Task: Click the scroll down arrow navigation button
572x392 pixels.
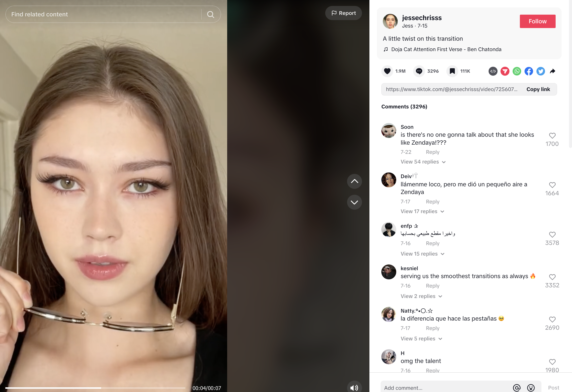Action: click(354, 202)
